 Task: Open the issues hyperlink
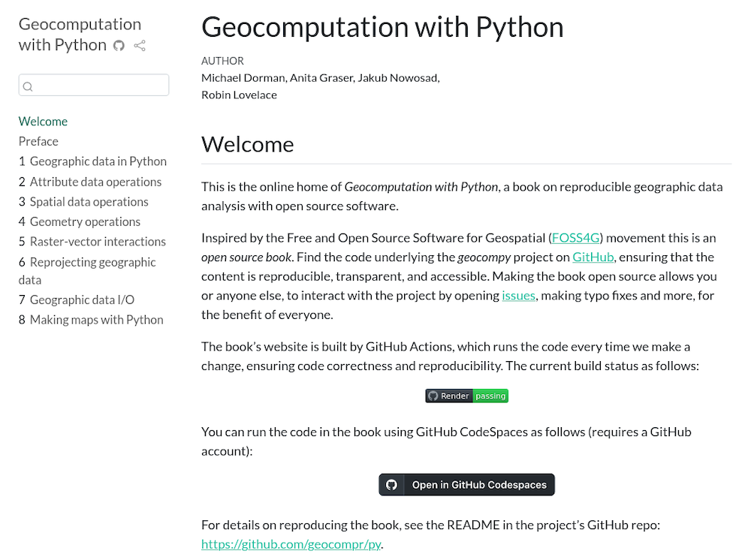(x=518, y=296)
